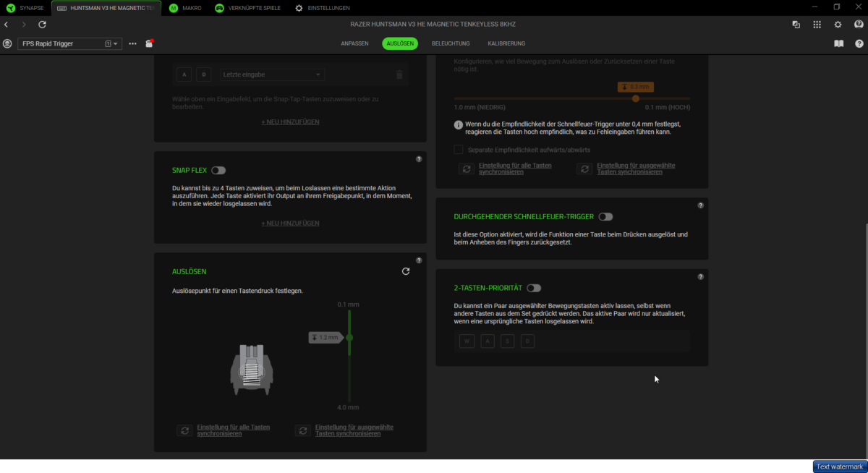Click the feedback help icon in header
The height and width of the screenshot is (473, 868).
coord(859,25)
